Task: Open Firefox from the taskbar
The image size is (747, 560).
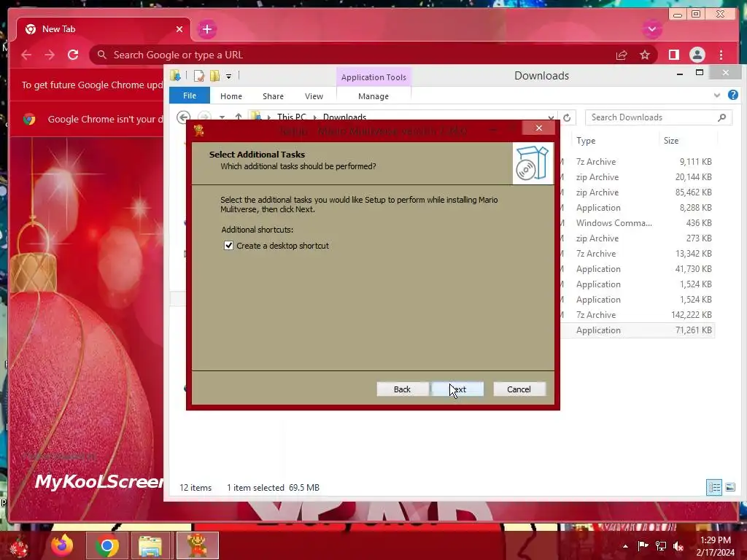Action: (x=63, y=545)
